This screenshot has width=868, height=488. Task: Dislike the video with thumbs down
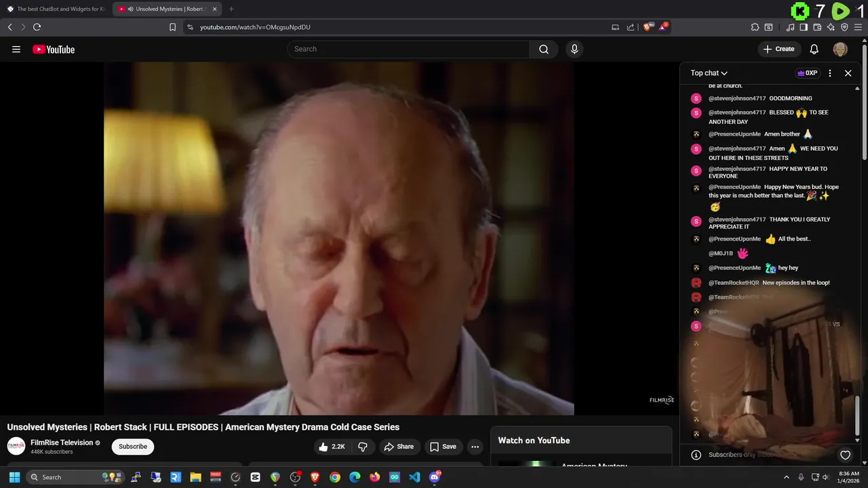pos(363,447)
